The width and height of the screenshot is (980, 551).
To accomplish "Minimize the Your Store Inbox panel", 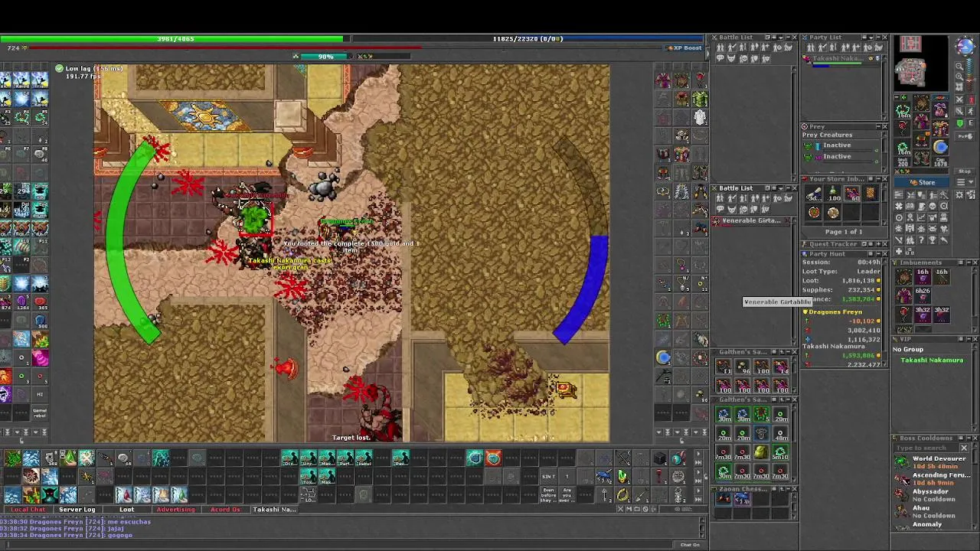I will point(878,179).
